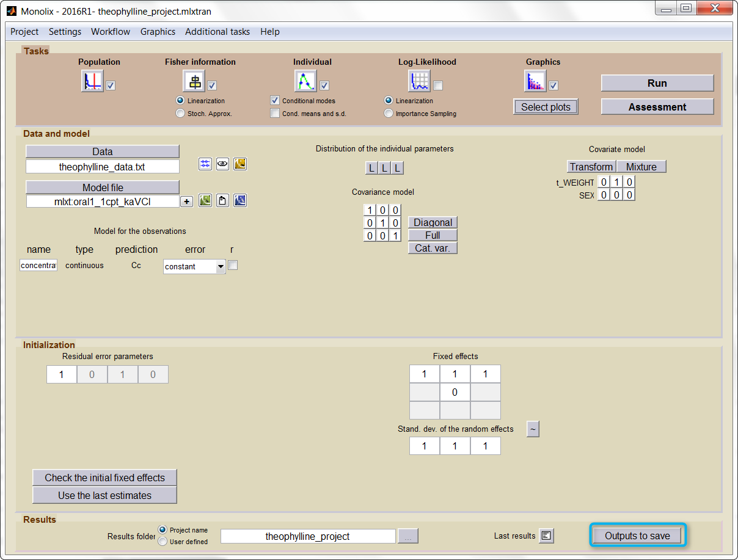Toggle the Individual task checkbox
738x560 pixels.
(324, 85)
